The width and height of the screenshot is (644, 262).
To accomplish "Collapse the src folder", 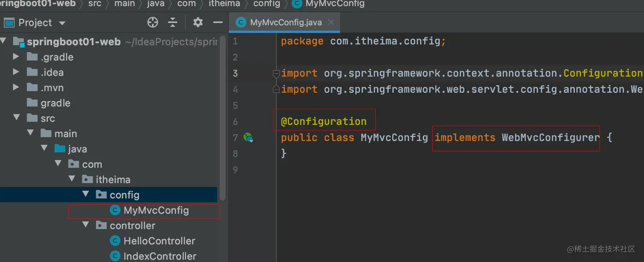I will pyautogui.click(x=16, y=118).
